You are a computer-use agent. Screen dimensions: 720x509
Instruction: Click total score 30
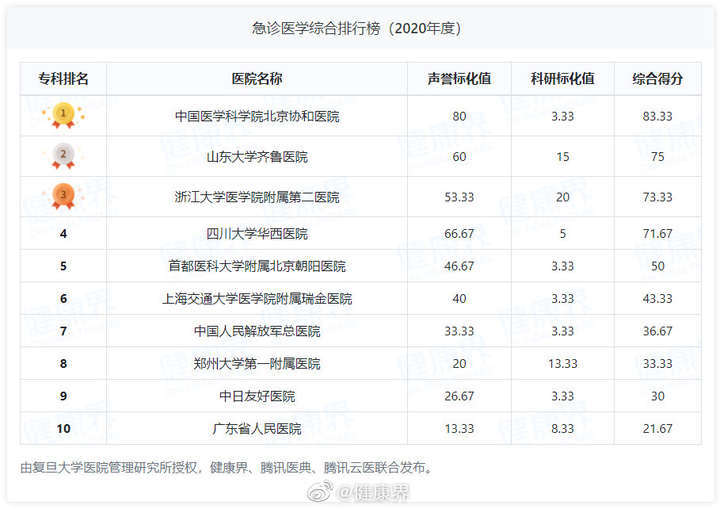(x=658, y=396)
